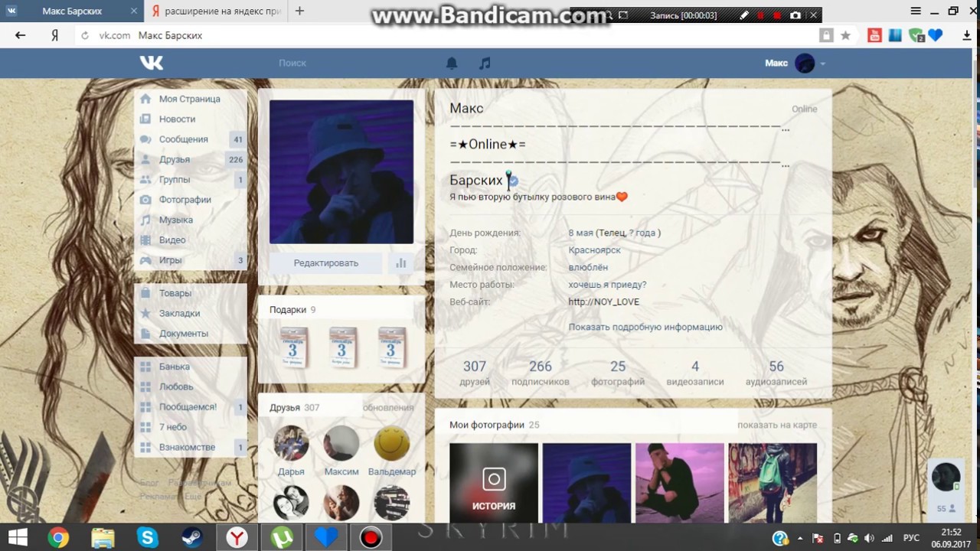Open the 266 подписчиков counter
The width and height of the screenshot is (980, 551).
(541, 373)
